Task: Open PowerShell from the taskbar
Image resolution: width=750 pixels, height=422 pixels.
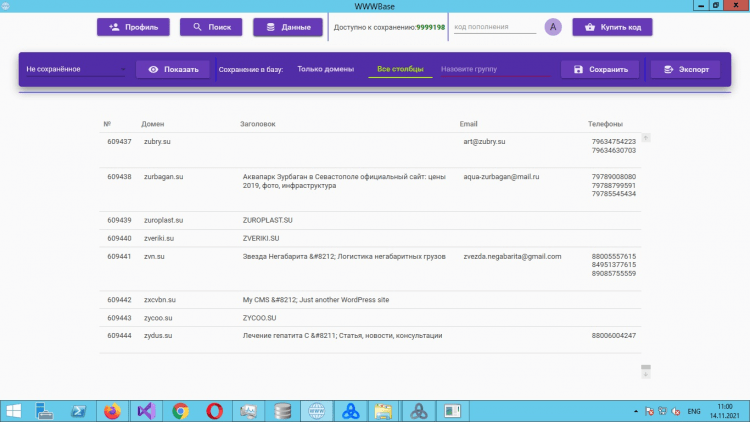Action: click(x=78, y=411)
